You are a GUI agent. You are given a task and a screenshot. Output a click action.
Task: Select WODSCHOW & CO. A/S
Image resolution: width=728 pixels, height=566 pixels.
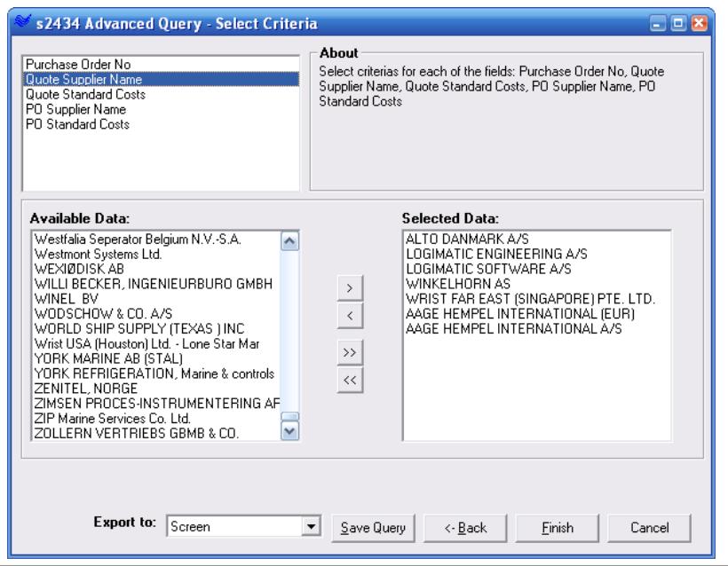click(x=156, y=314)
